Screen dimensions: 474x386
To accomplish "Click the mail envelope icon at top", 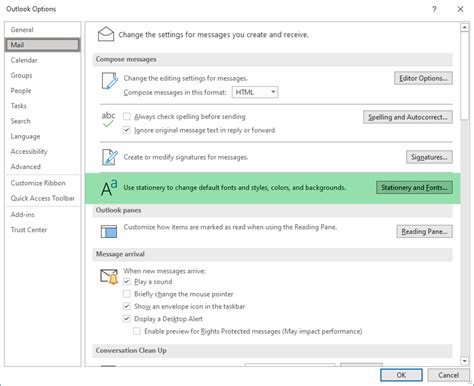I will coord(106,34).
